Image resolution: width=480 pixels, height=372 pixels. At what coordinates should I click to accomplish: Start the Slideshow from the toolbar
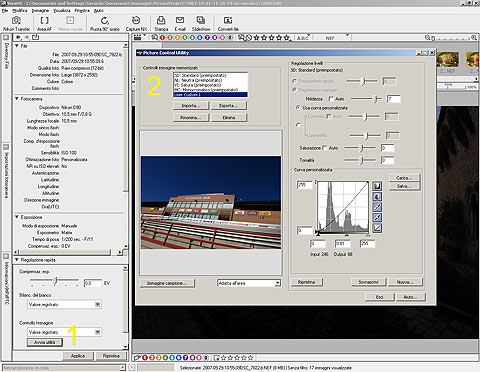point(201,24)
